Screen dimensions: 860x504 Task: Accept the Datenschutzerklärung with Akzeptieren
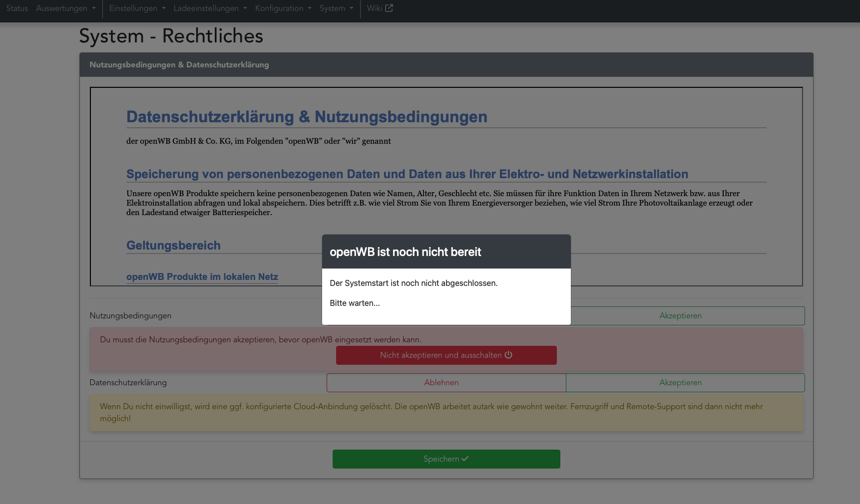tap(685, 383)
